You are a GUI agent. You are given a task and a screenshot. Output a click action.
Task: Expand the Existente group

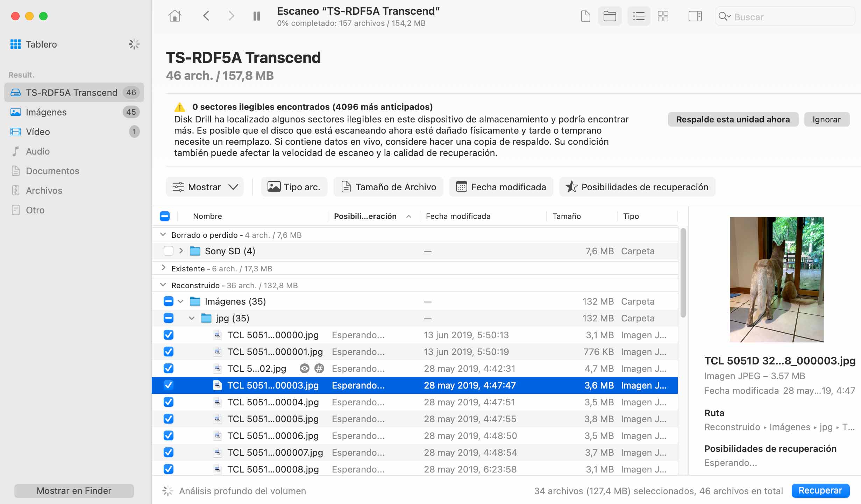pos(163,268)
